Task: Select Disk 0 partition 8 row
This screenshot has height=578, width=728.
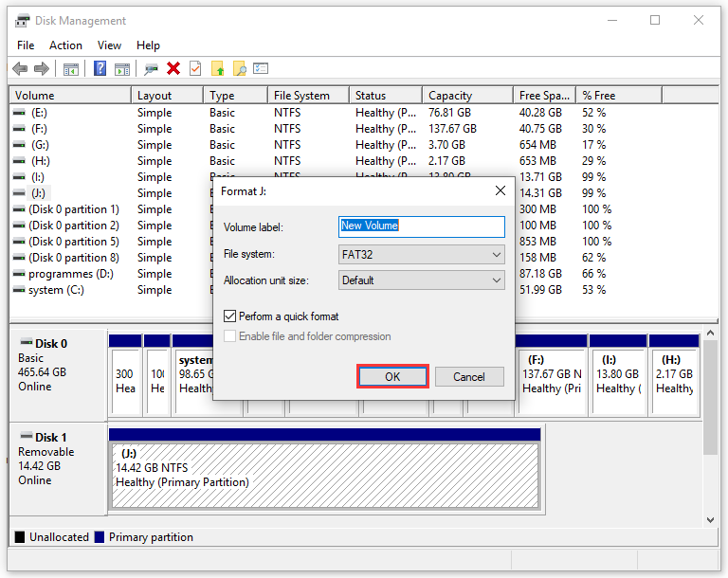Action: point(74,257)
